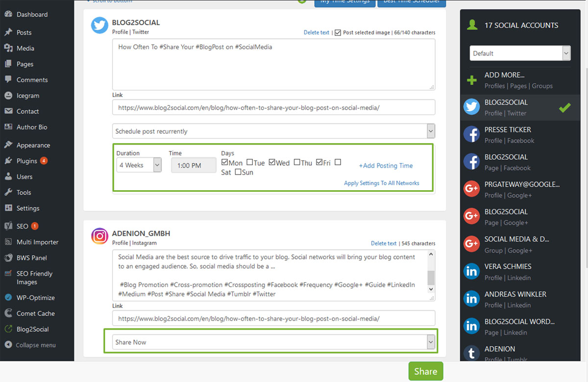Click the Yoast SEO icon
588x382 pixels.
pos(8,226)
